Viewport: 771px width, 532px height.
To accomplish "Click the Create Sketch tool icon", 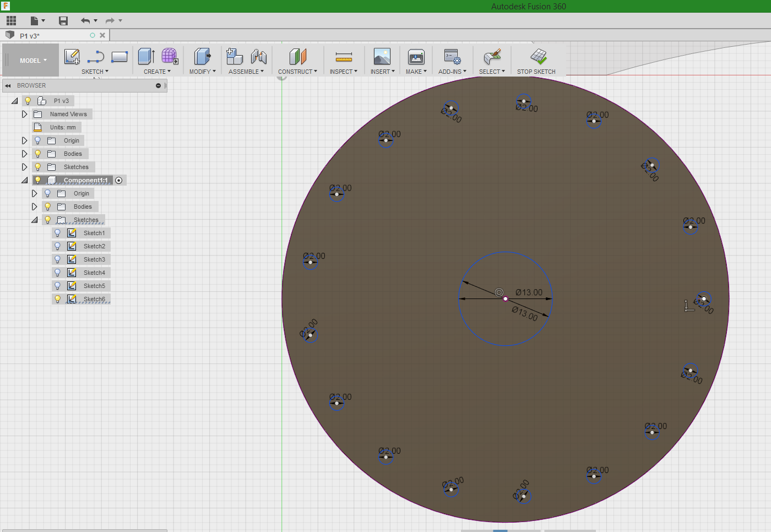I will (72, 57).
